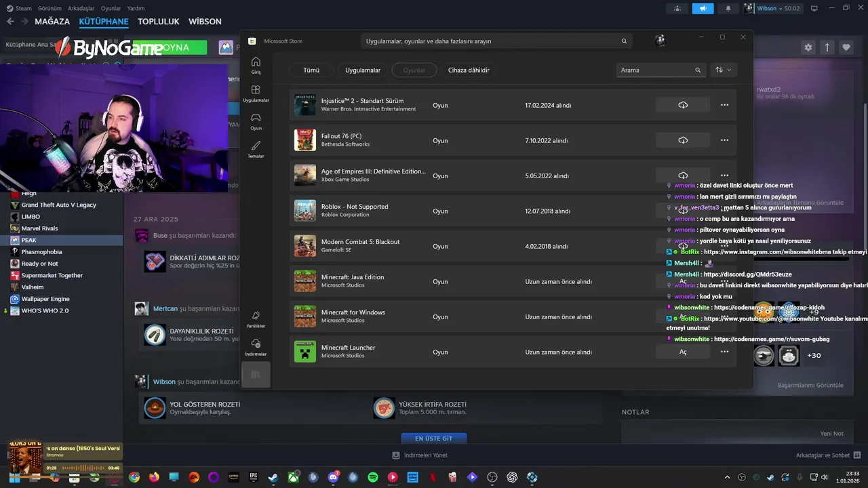Select Phasmophobia in Steam library list

[41, 252]
